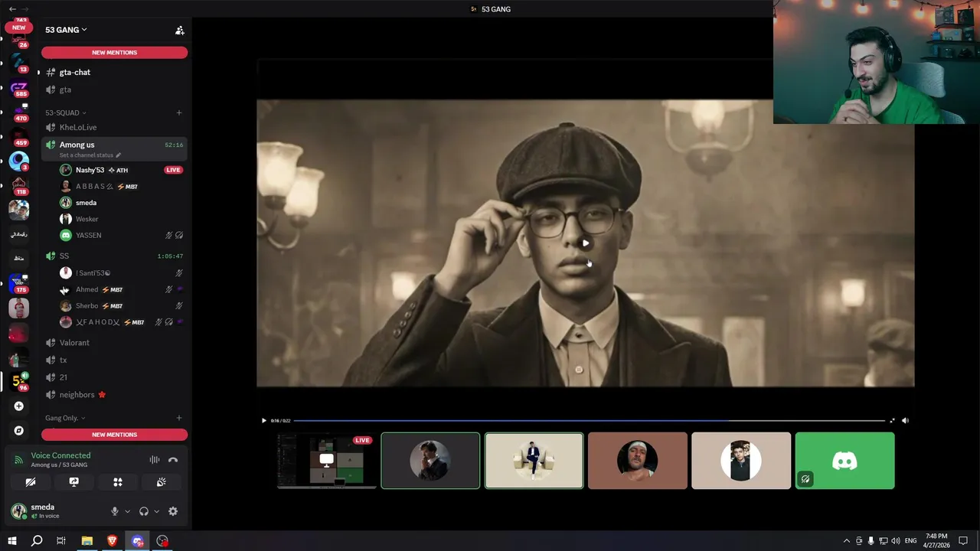Share your screen button
980x551 pixels.
click(x=73, y=482)
